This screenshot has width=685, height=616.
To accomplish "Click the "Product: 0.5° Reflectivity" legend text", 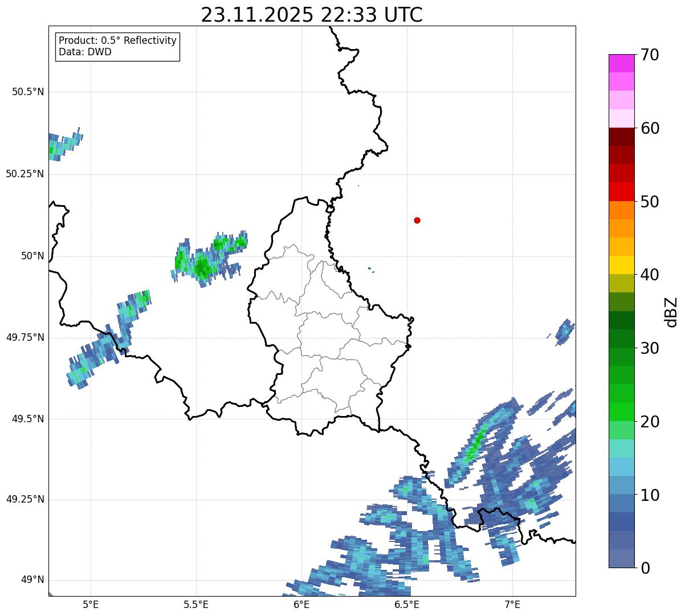I will point(117,41).
